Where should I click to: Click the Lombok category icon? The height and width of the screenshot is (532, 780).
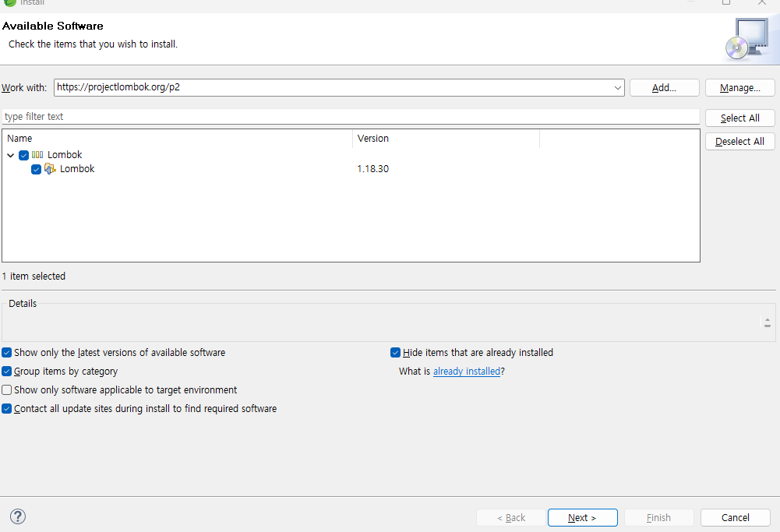37,155
